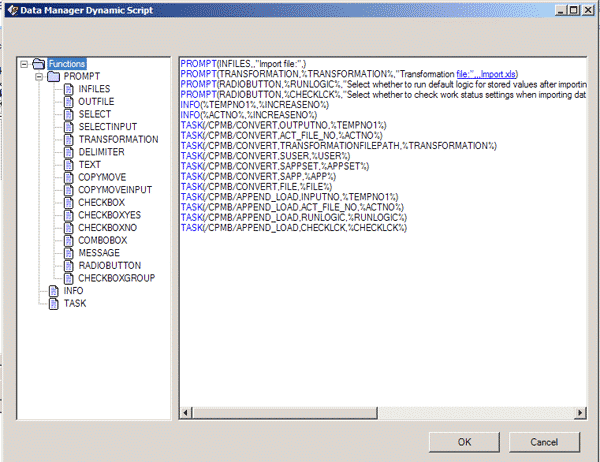Click the RADIOBUTTON document icon
Screen dimensions: 600x462
69,266
